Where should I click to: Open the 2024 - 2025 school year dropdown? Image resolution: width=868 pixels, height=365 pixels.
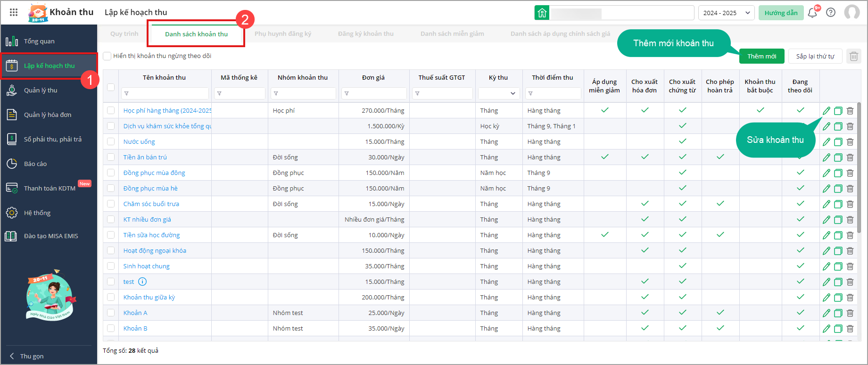726,13
